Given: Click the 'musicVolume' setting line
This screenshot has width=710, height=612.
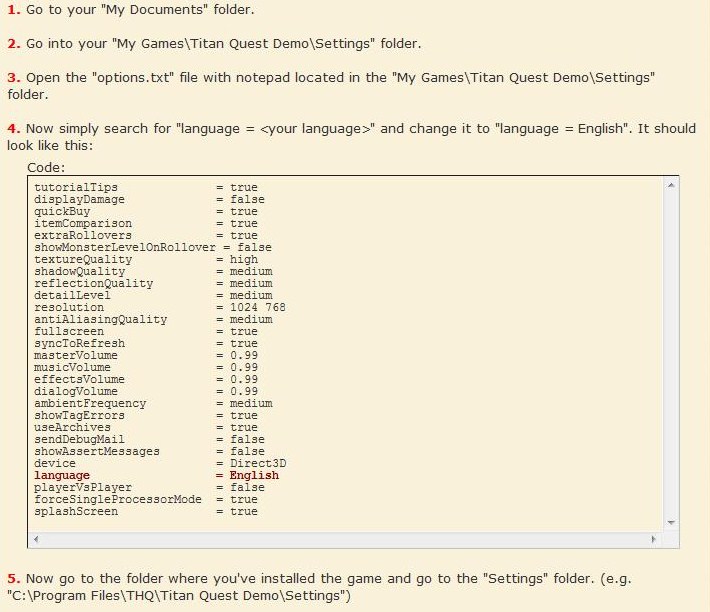Looking at the screenshot, I should 146,368.
